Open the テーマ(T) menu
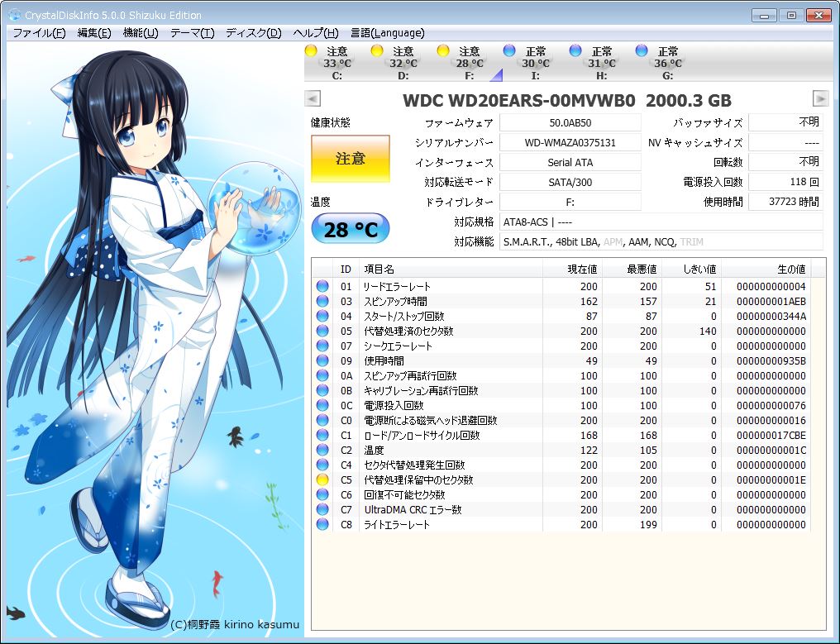 point(193,33)
